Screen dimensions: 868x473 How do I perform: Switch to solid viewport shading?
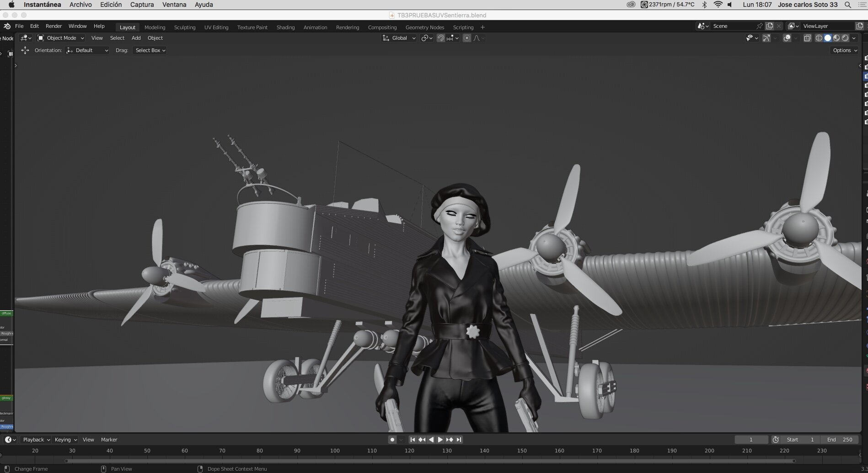coord(828,38)
